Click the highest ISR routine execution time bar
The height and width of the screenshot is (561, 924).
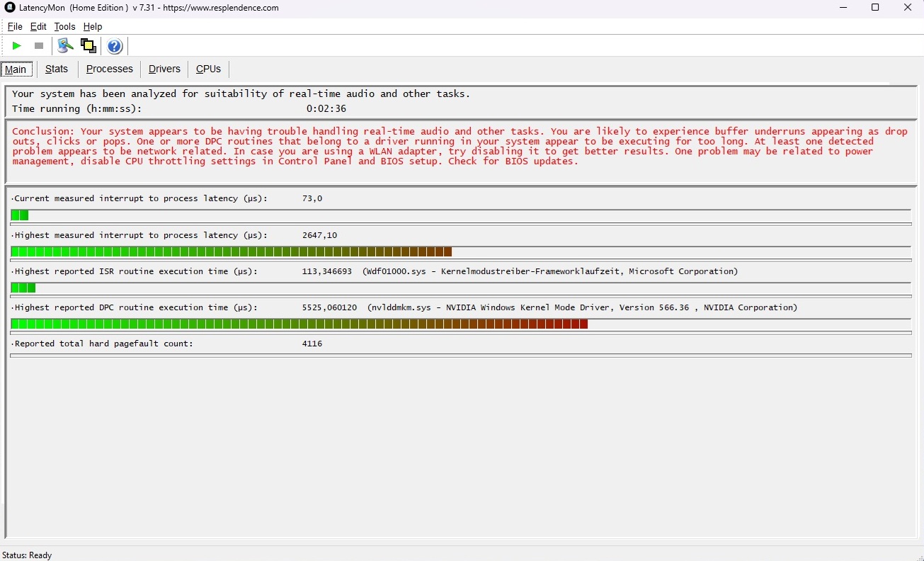click(461, 288)
